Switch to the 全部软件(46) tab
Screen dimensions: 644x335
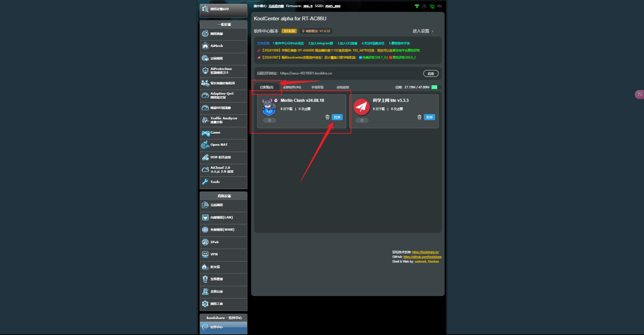pos(292,87)
